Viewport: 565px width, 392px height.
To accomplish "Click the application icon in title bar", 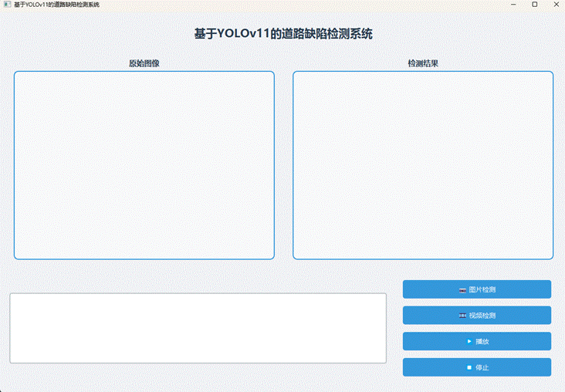I will tap(7, 5).
